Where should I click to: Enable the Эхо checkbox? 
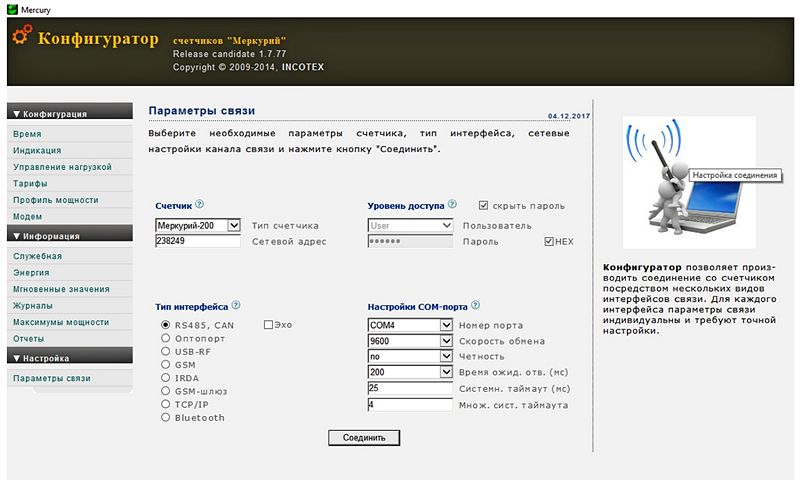pyautogui.click(x=268, y=325)
